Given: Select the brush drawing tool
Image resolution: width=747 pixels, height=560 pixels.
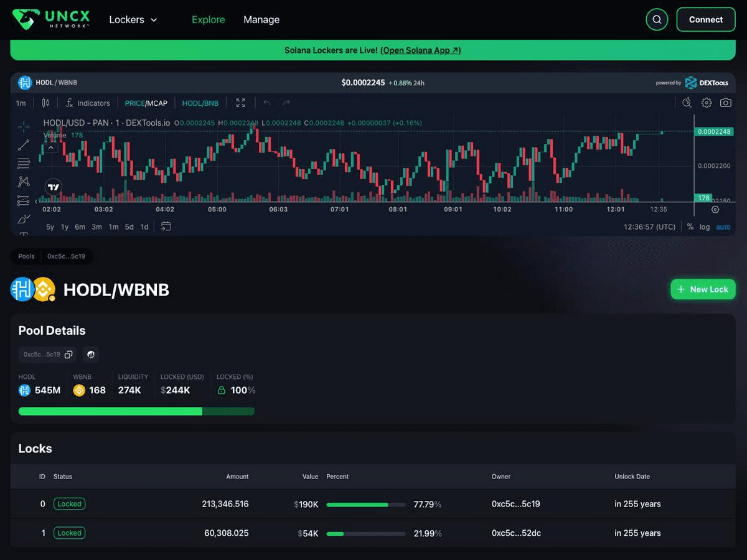Looking at the screenshot, I should point(24,218).
